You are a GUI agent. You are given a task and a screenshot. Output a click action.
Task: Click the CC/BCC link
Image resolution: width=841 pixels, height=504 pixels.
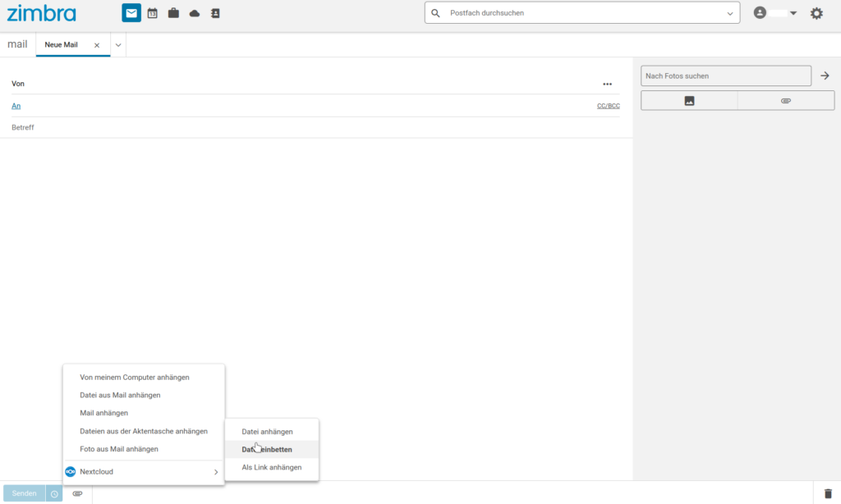tap(608, 106)
